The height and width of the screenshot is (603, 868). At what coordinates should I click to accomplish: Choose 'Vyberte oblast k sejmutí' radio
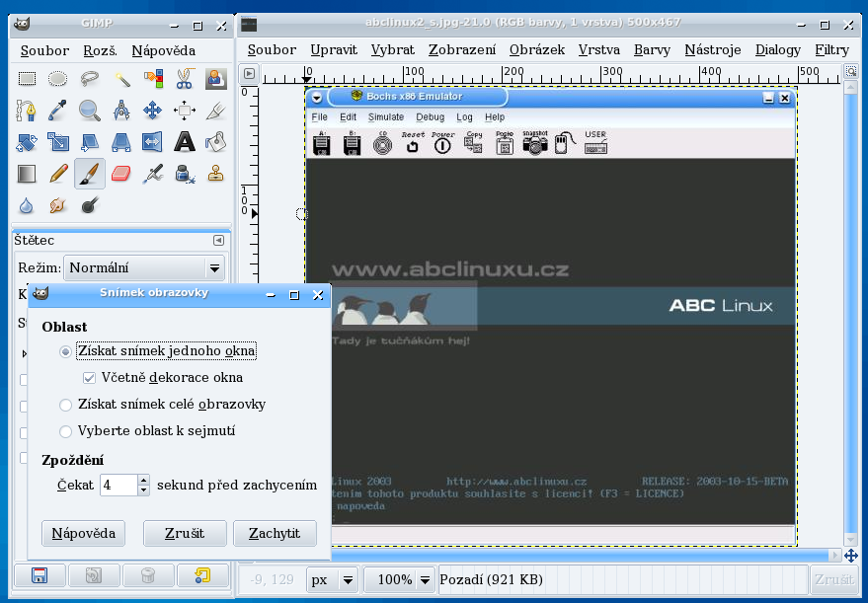coord(65,431)
